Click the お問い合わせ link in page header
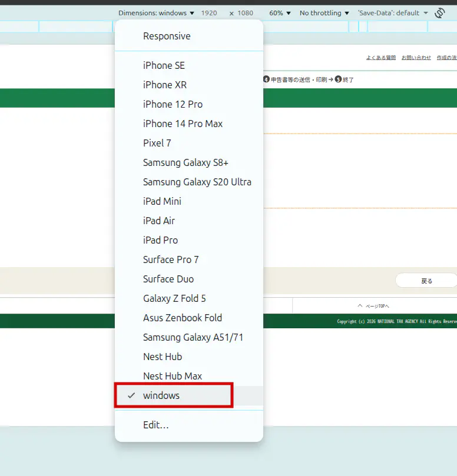The height and width of the screenshot is (476, 457). point(416,58)
